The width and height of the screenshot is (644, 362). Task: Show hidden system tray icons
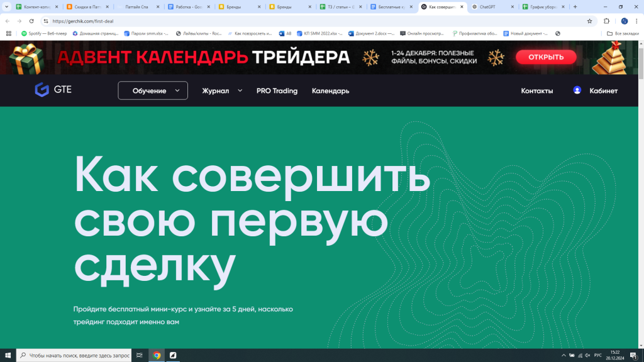[563, 356]
